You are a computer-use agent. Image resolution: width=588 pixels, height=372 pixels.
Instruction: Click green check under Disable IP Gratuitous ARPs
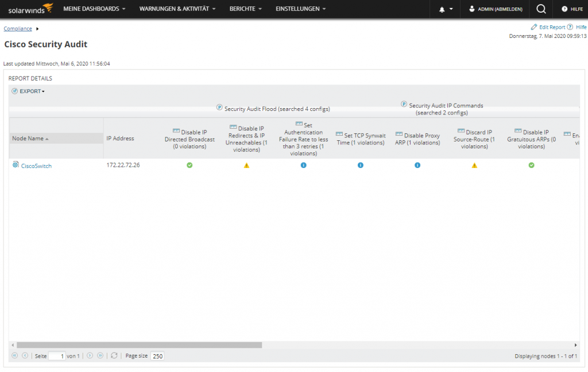531,166
